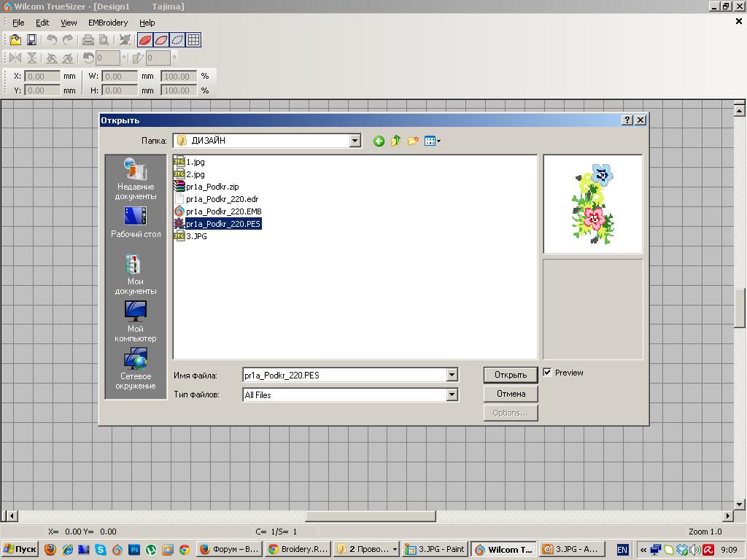This screenshot has height=560, width=747.
Task: Open the View menu icon in dialog
Action: tap(433, 141)
